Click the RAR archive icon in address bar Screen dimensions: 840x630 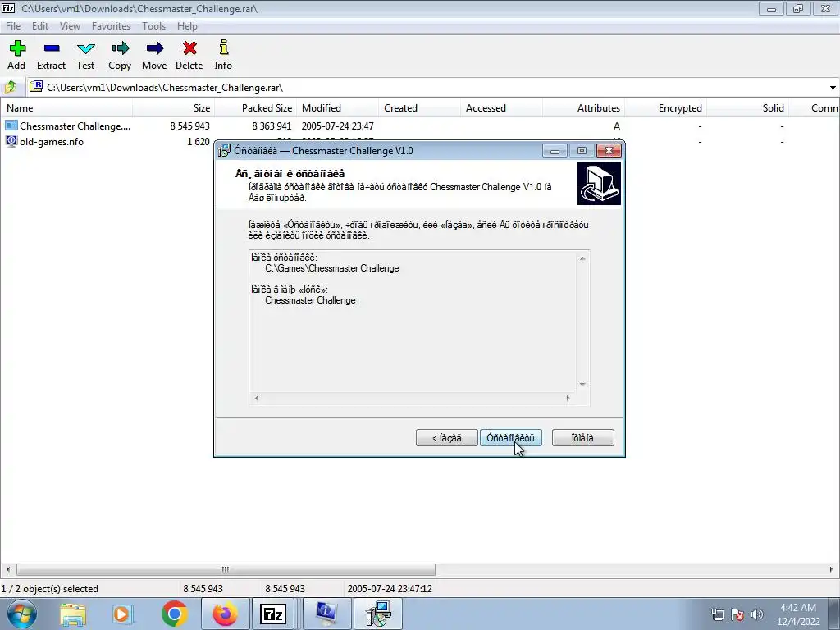click(36, 86)
